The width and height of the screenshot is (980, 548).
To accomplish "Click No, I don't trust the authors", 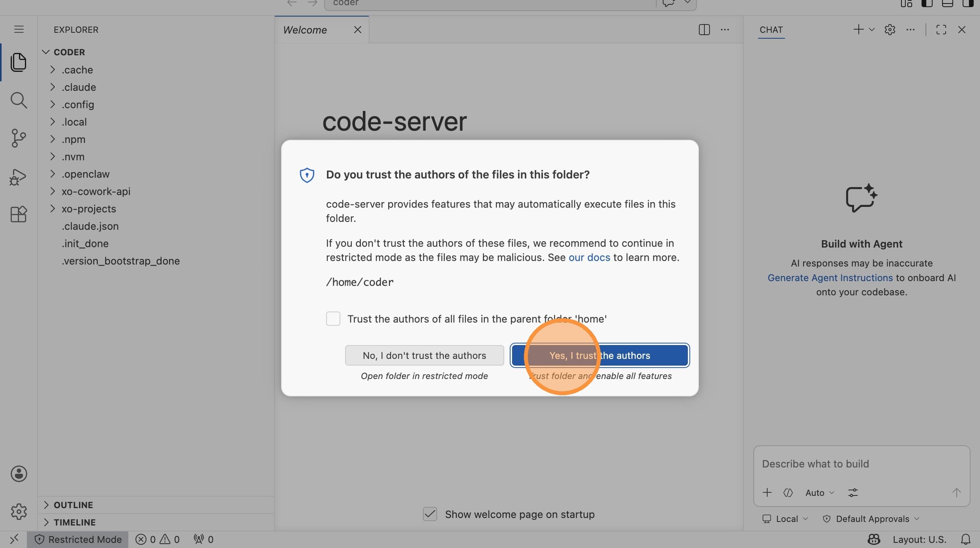I will coord(424,355).
